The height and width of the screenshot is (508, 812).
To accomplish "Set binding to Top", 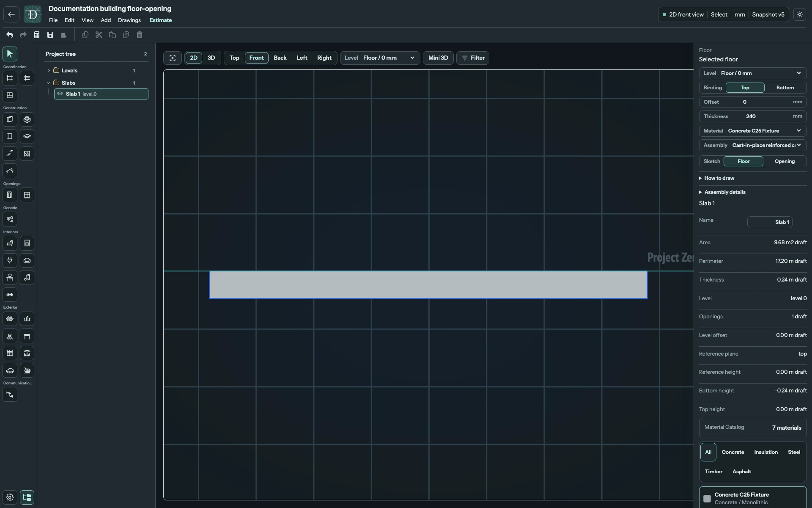I will point(745,88).
